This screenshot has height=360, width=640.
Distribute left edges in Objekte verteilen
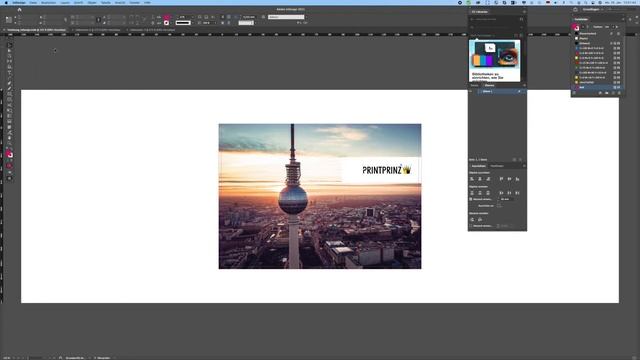pos(501,193)
